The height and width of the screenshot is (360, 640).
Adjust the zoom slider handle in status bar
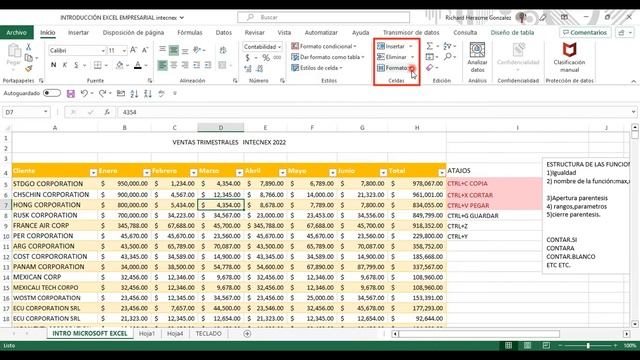pyautogui.click(x=588, y=346)
